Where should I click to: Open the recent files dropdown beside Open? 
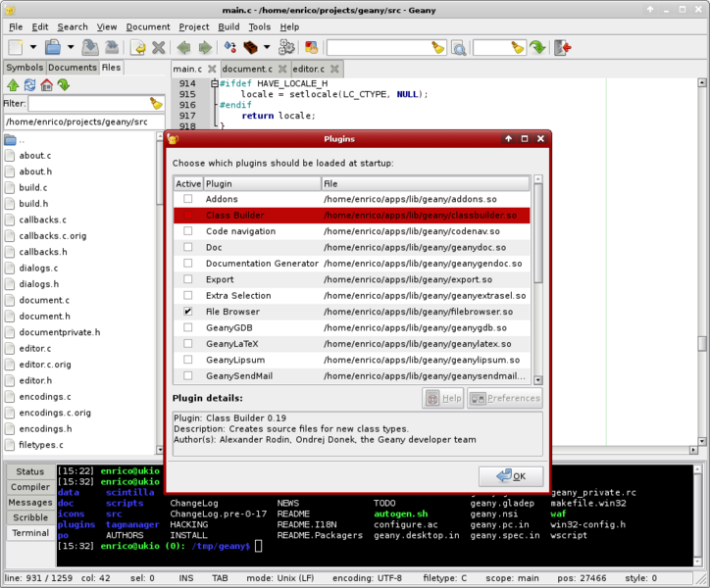coord(71,47)
